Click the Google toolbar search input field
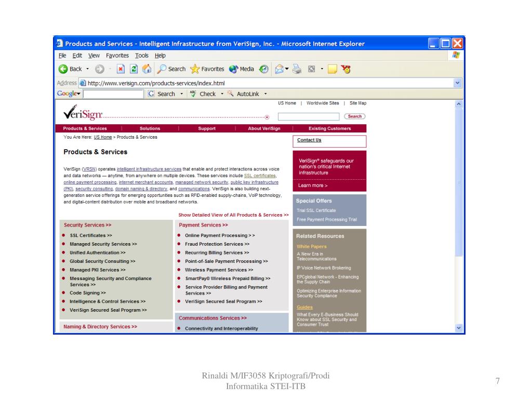532x399 pixels. tap(113, 94)
